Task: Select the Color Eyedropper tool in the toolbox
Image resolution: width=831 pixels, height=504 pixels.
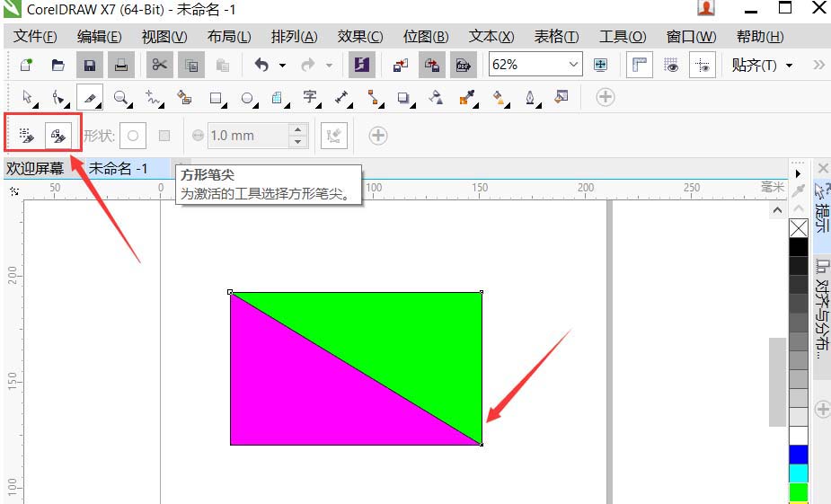Action: click(467, 98)
